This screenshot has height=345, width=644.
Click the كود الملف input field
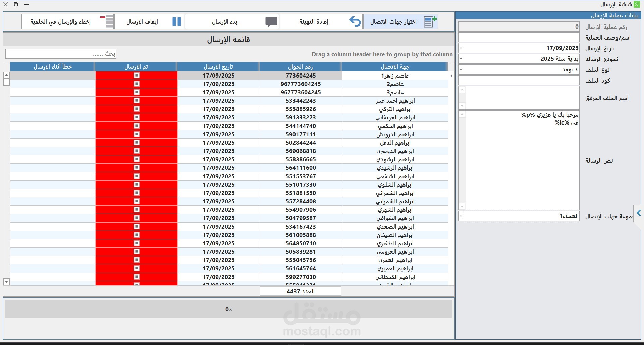point(519,80)
